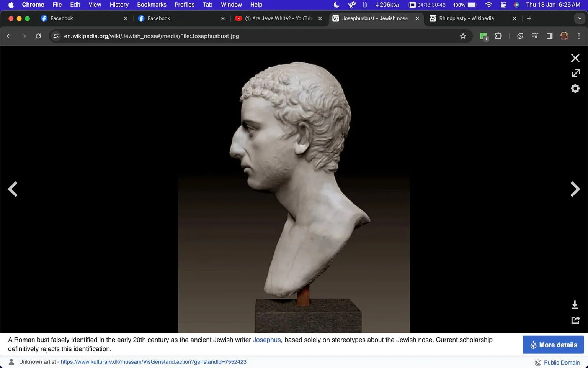Show the previous image arrow
Viewport: 588px width, 368px height.
[x=13, y=189]
